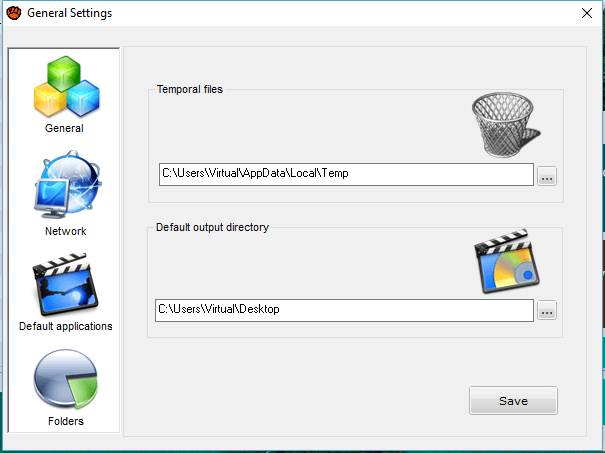The width and height of the screenshot is (605, 453).
Task: Browse for the Default output directory
Action: click(x=546, y=311)
